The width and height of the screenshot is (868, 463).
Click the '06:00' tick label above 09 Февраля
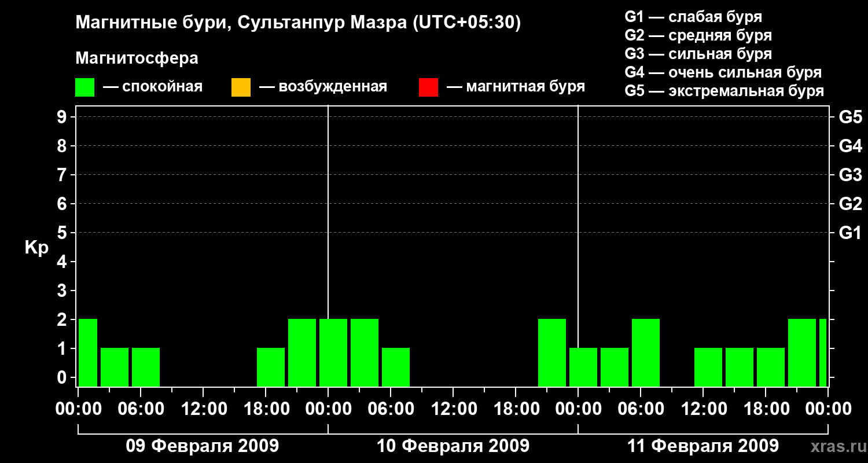coord(141,409)
